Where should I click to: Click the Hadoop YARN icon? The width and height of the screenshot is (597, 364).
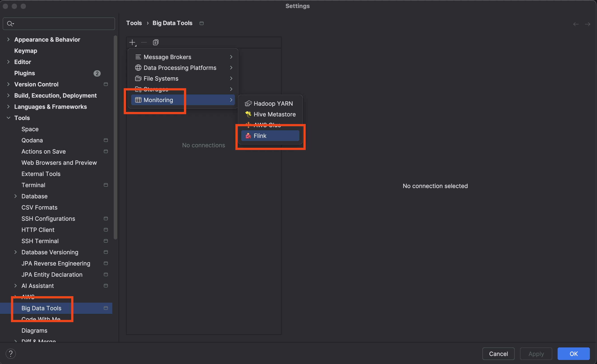pos(248,103)
